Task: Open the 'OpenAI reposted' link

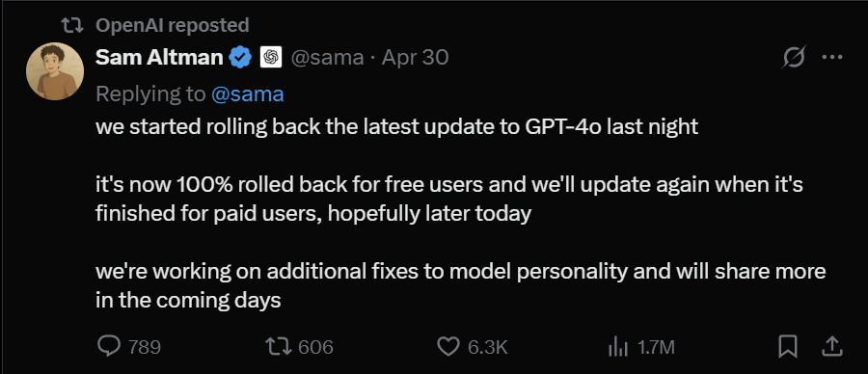Action: pyautogui.click(x=173, y=25)
